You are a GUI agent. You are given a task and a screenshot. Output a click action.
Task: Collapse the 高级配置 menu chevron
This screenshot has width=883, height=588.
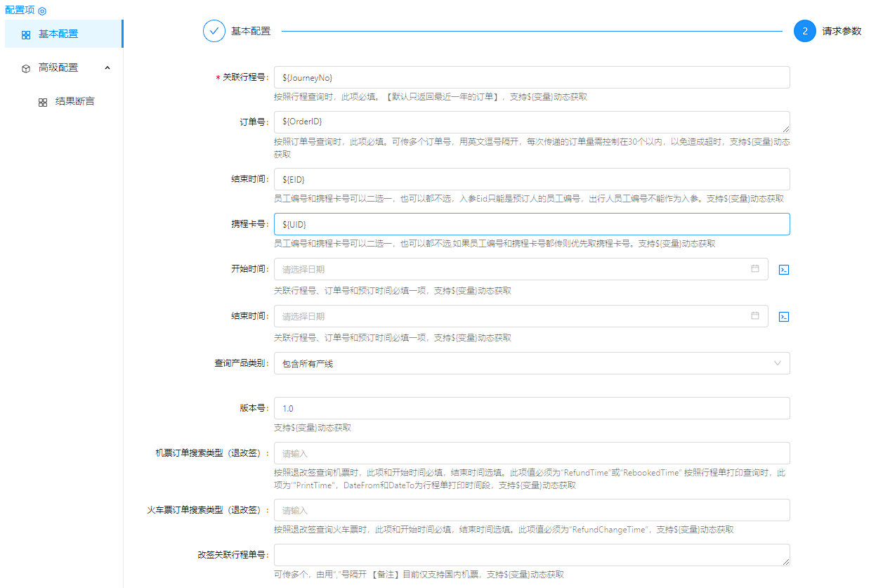coord(107,67)
